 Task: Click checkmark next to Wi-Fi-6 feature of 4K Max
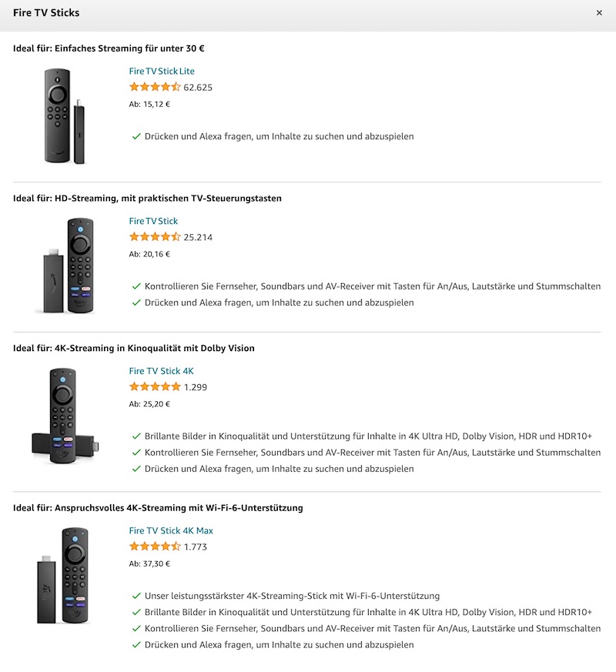point(136,595)
